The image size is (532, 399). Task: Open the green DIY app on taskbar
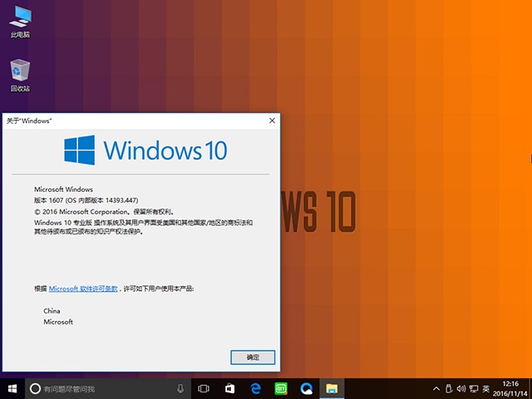click(x=281, y=388)
